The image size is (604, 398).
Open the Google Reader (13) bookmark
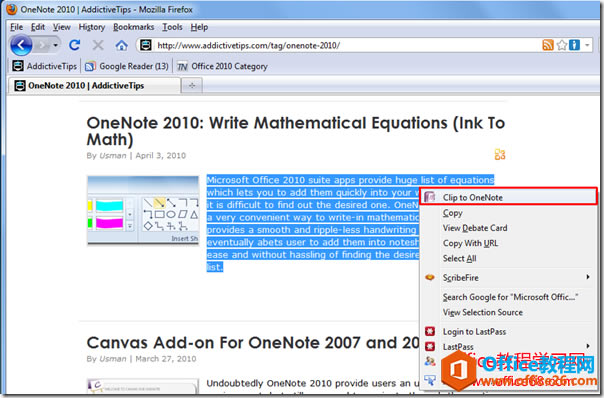click(x=126, y=66)
